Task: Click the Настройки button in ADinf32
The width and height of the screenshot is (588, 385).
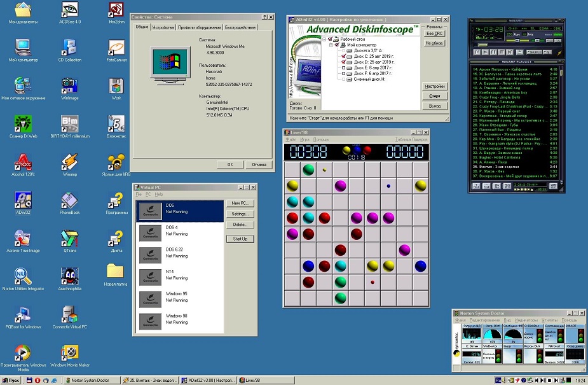Action: point(435,86)
